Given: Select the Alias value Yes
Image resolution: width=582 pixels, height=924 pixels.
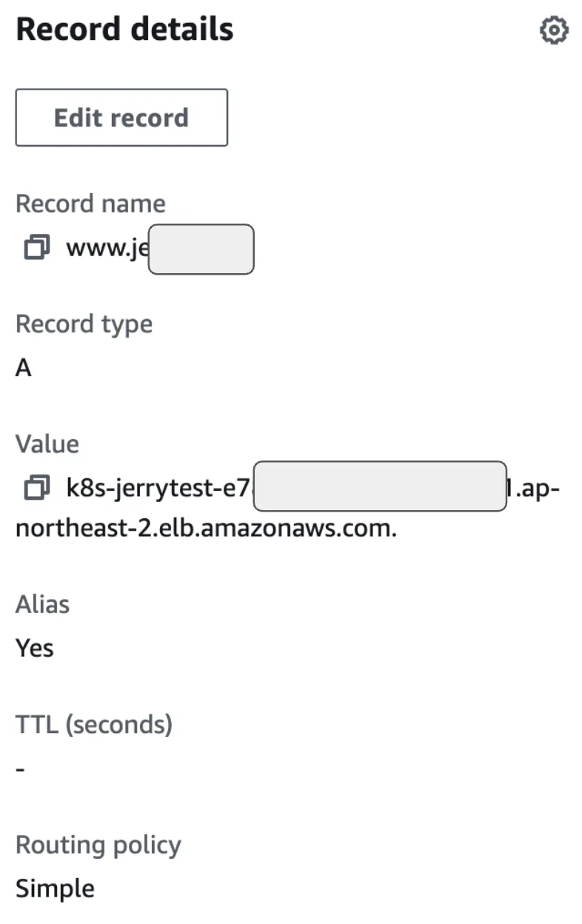Looking at the screenshot, I should [34, 648].
